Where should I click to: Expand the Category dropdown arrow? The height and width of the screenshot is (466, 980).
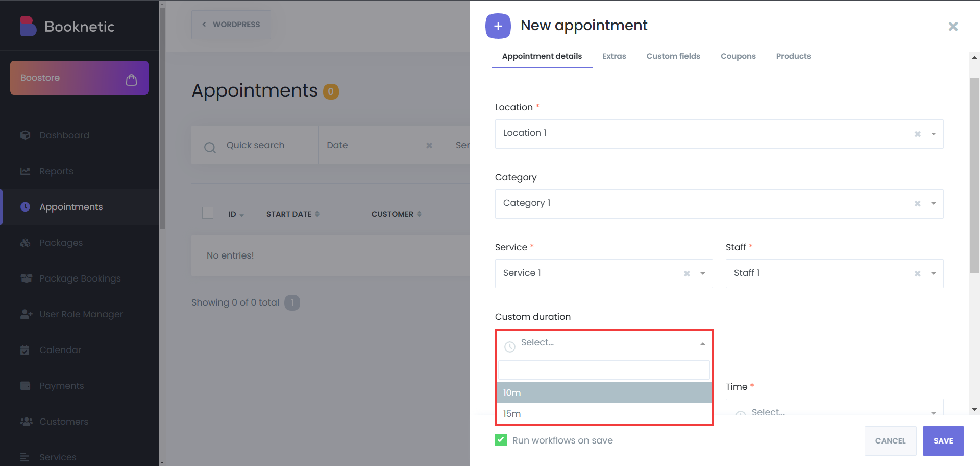[933, 204]
